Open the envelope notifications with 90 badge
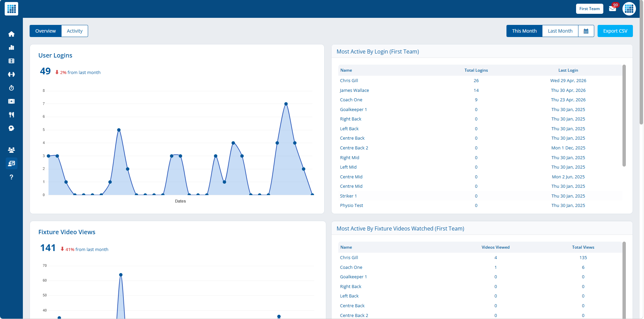 612,9
